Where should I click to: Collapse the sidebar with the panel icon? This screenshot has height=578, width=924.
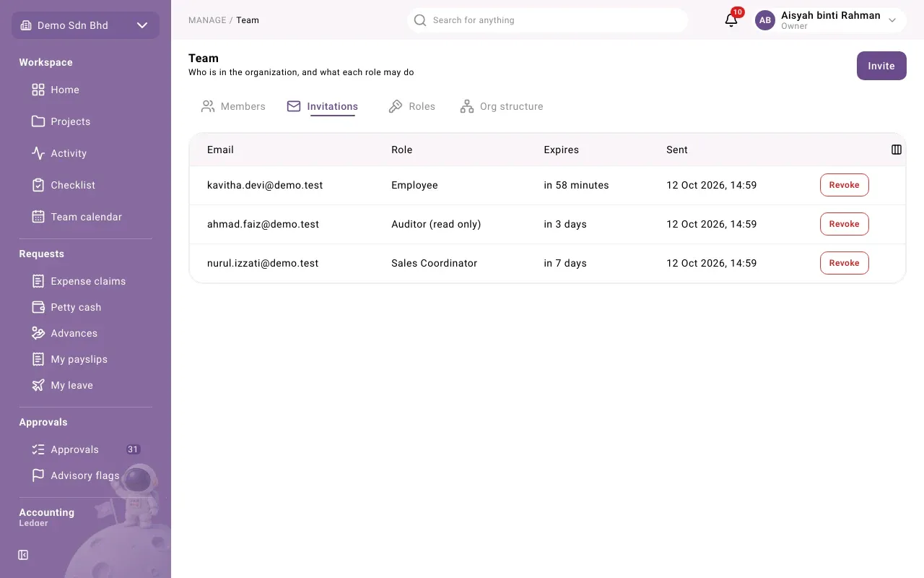23,555
